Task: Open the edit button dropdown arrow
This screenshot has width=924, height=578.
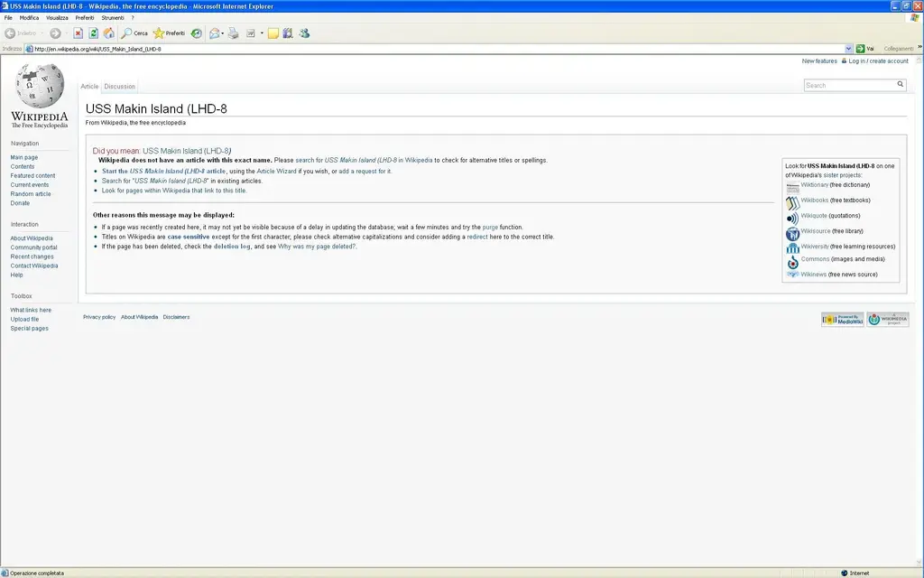Action: point(262,33)
